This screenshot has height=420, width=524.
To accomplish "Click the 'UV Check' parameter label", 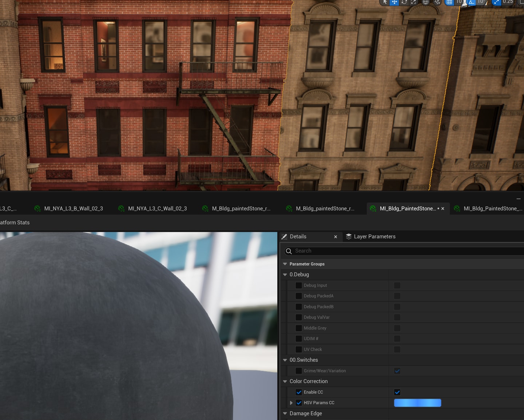I will [313, 349].
